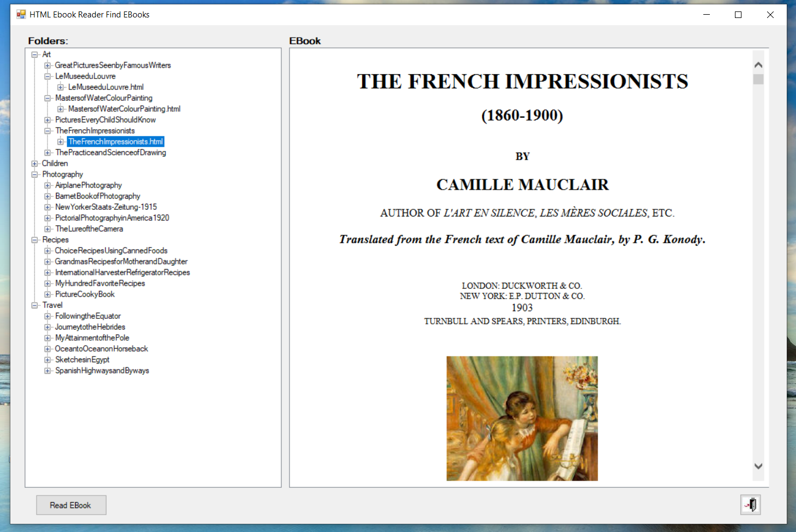Expand the Children folder node
The height and width of the screenshot is (532, 796).
coord(34,164)
